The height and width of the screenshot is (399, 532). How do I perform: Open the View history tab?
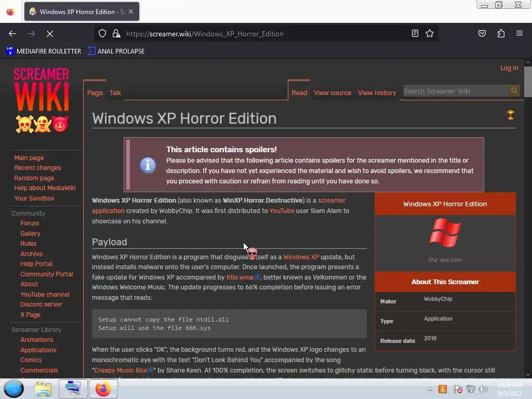coord(377,92)
